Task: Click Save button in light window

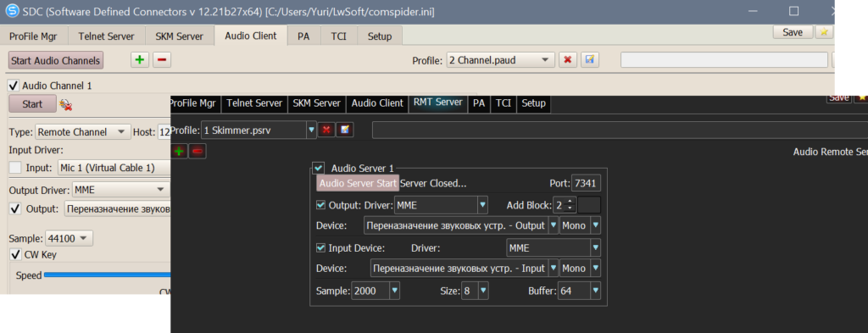Action: [x=793, y=32]
